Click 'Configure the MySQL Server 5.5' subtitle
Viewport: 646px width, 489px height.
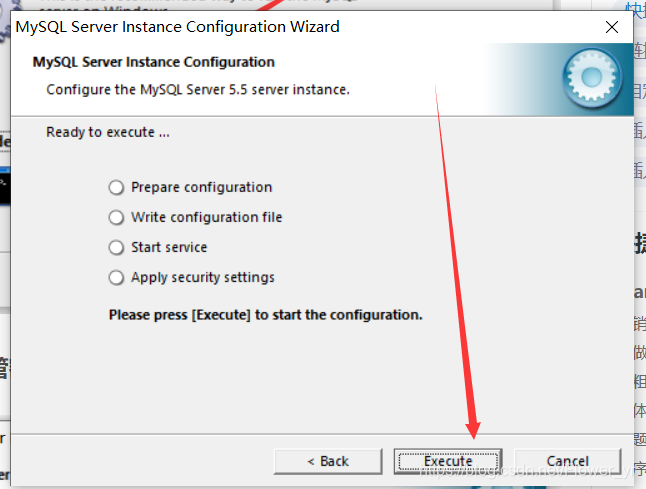pyautogui.click(x=198, y=89)
